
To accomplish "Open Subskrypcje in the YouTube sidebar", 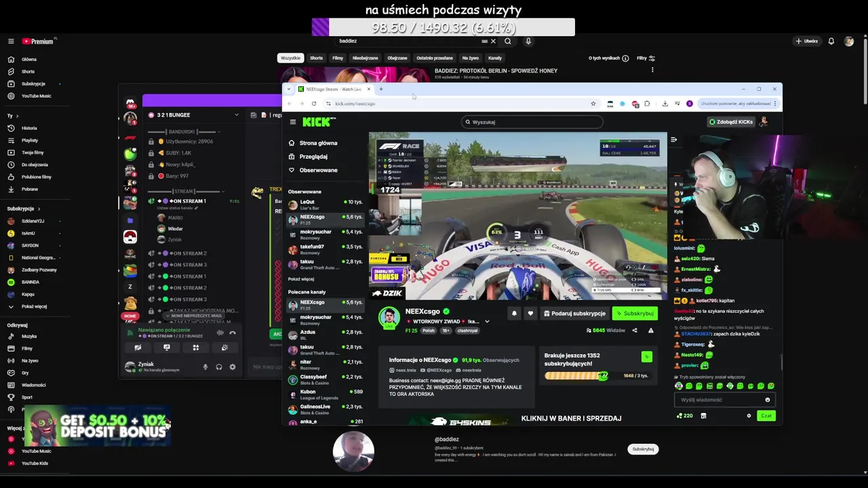I will pos(33,83).
